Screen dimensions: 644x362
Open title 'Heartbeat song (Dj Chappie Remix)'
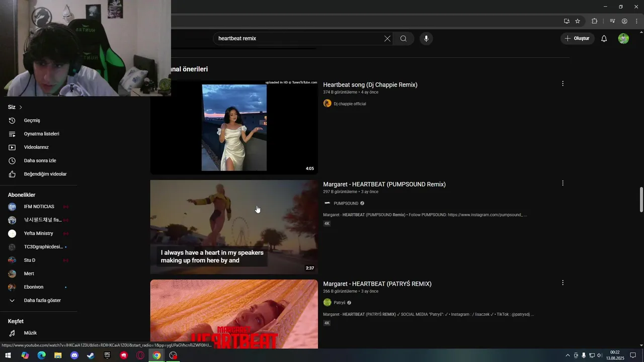(370, 84)
